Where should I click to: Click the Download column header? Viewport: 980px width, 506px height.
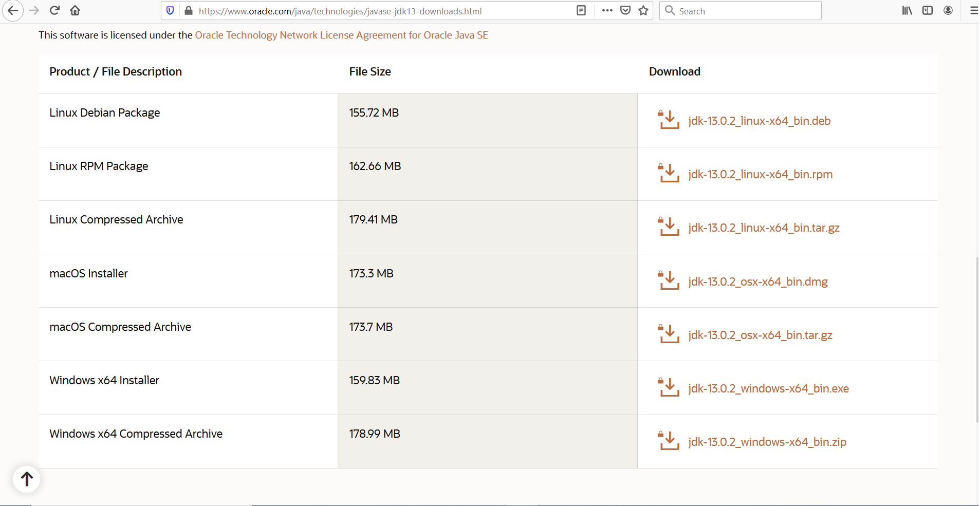pos(674,71)
